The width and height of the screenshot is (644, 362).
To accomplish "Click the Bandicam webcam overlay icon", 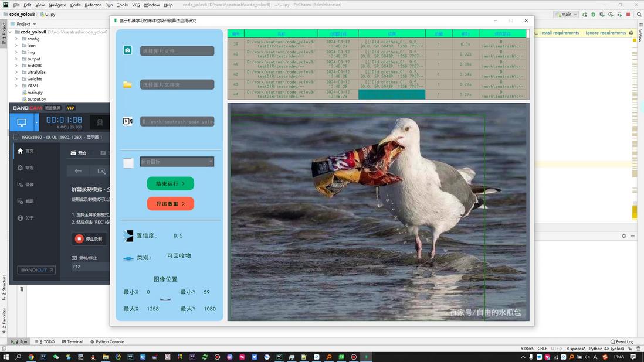I will click(99, 122).
